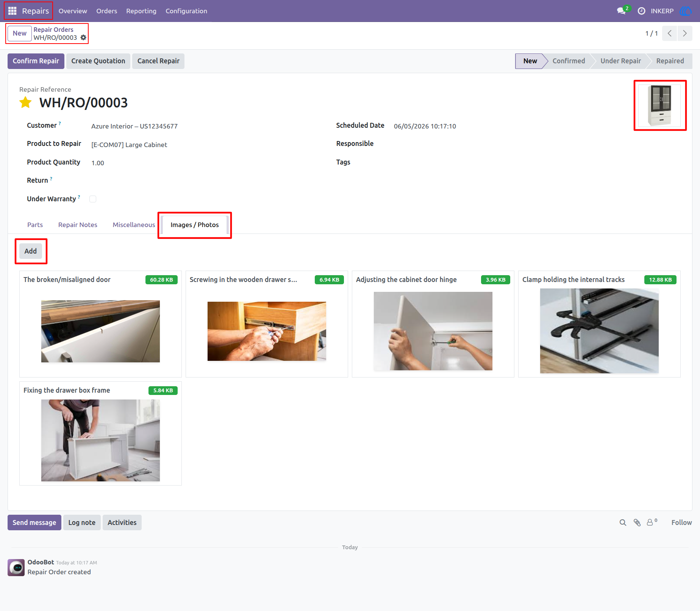Viewport: 700px width, 611px height.
Task: Click the 6.94 KB size badge
Action: (x=329, y=280)
